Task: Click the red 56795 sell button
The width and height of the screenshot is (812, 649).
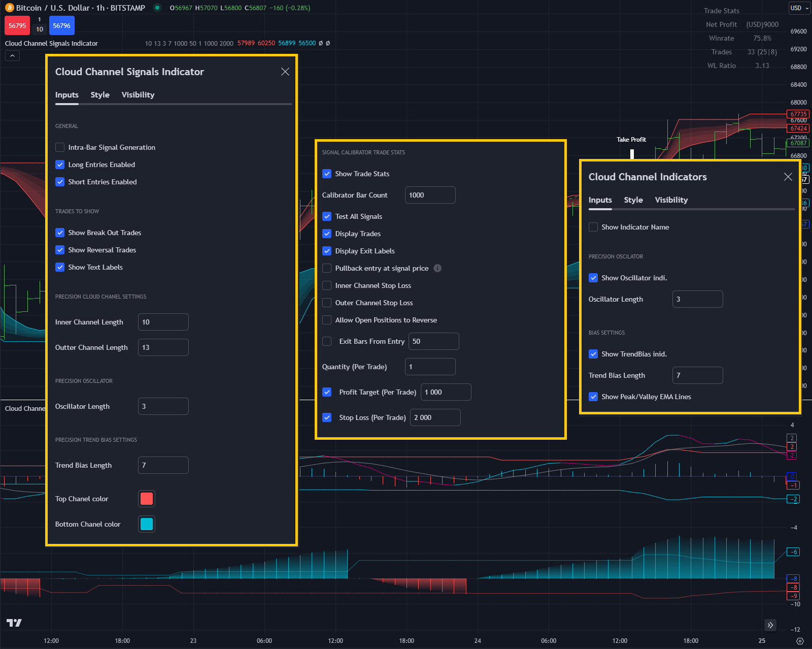Action: click(17, 25)
